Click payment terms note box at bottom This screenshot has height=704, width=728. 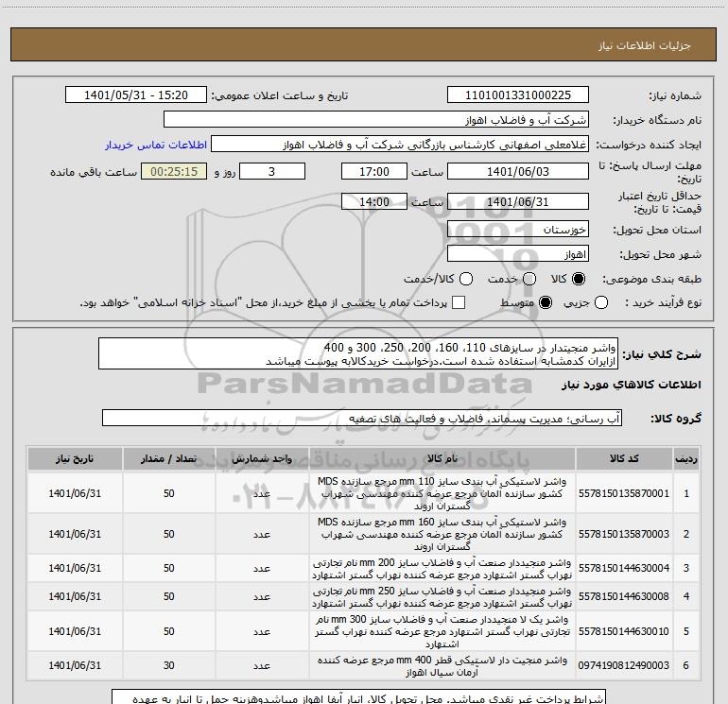click(358, 697)
